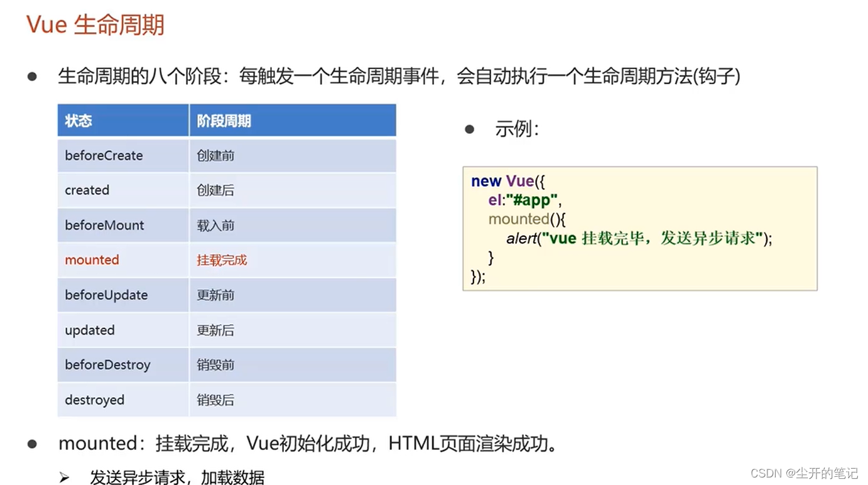Click the 'destroyed' table cell
The width and height of the screenshot is (868, 485).
click(123, 400)
